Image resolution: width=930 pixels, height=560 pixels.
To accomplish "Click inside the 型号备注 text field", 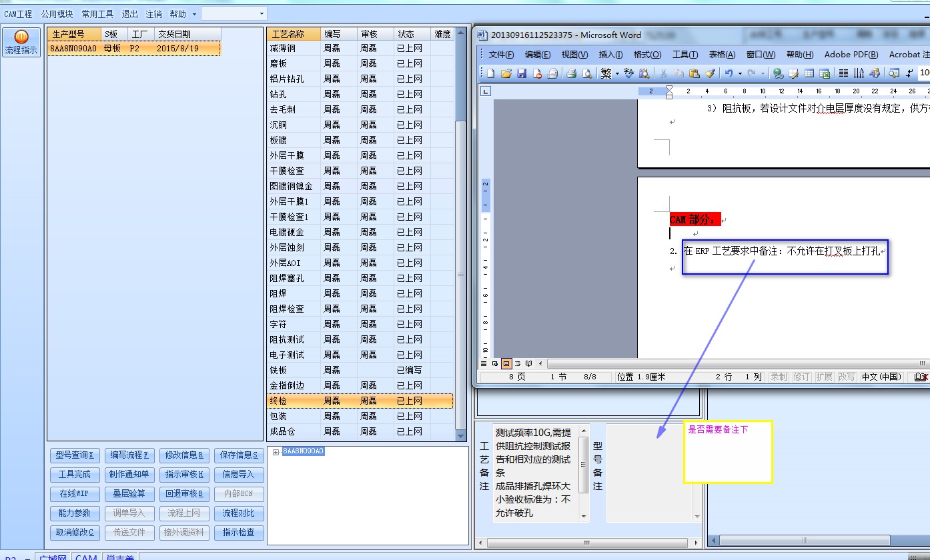I will 649,472.
